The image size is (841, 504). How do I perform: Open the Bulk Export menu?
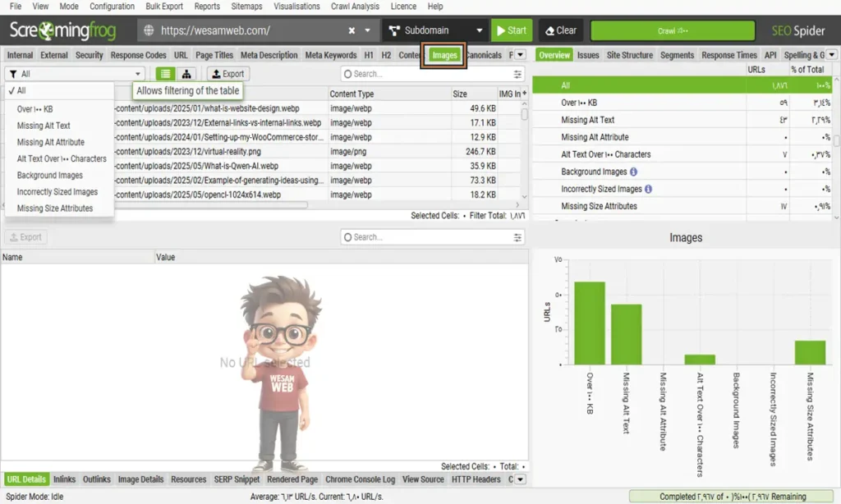[x=164, y=6]
